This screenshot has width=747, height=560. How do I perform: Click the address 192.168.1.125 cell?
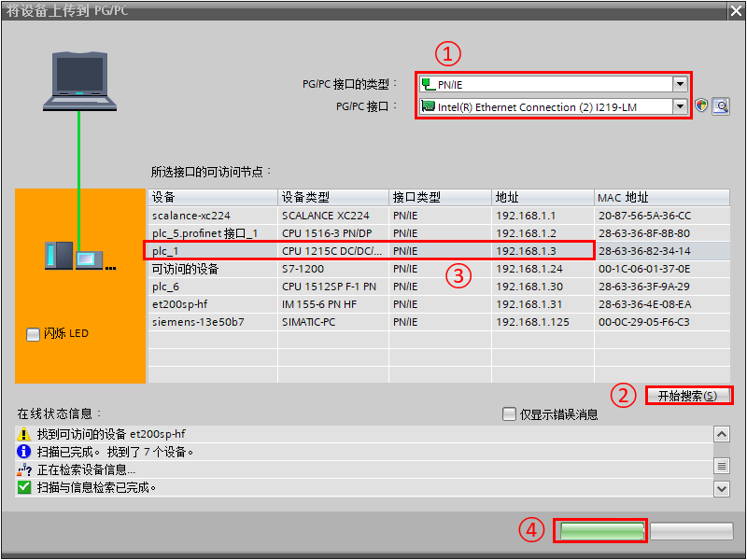click(543, 322)
